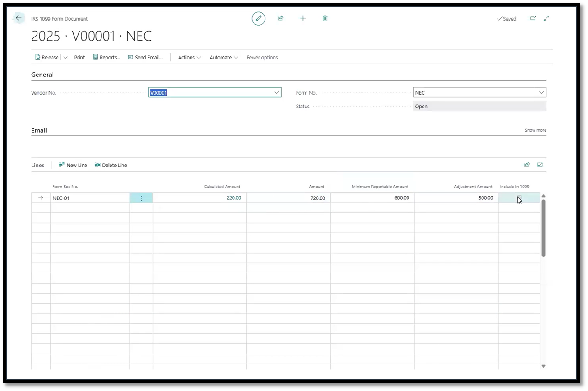
Task: Delete the document using the trash icon
Action: pyautogui.click(x=325, y=18)
